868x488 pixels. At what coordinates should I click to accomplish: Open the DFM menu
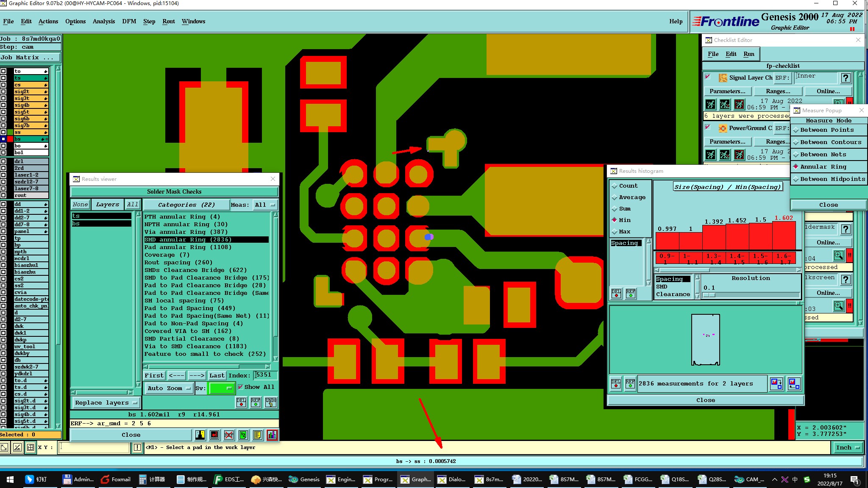(x=129, y=21)
